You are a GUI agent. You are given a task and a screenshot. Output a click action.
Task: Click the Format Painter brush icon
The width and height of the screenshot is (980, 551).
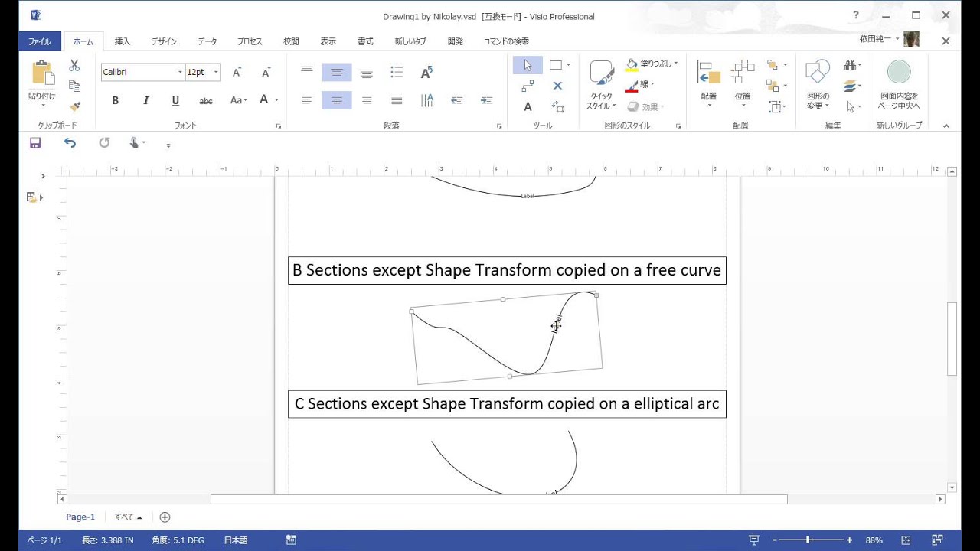click(74, 107)
